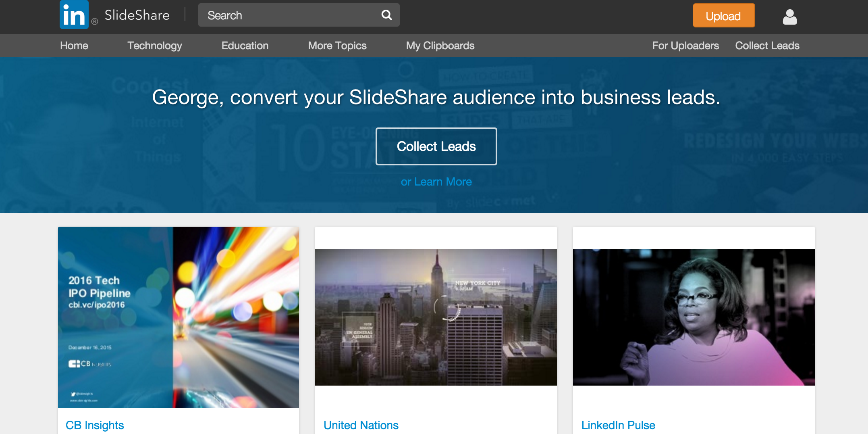Open the LinkedIn Pulse presentation thumbnail

[694, 317]
